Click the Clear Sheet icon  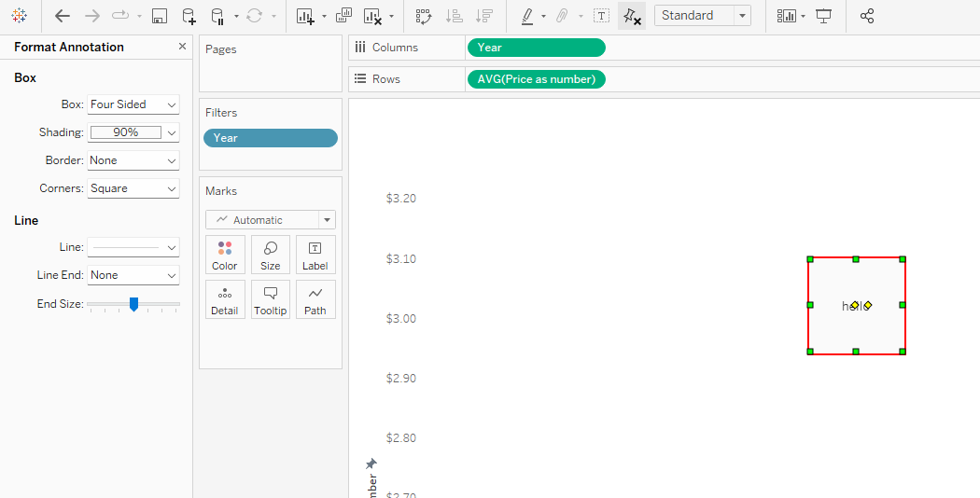tap(372, 16)
